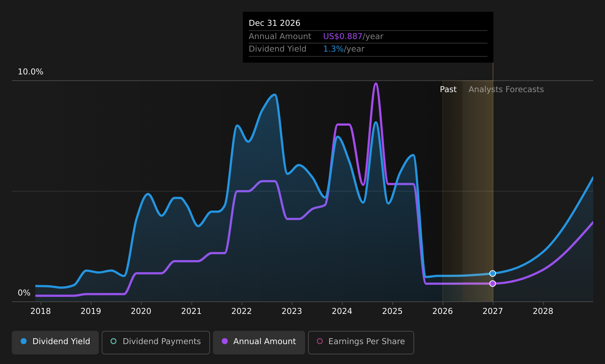The image size is (605, 364).
Task: Click the 2027 x-axis label
Action: coord(493,311)
